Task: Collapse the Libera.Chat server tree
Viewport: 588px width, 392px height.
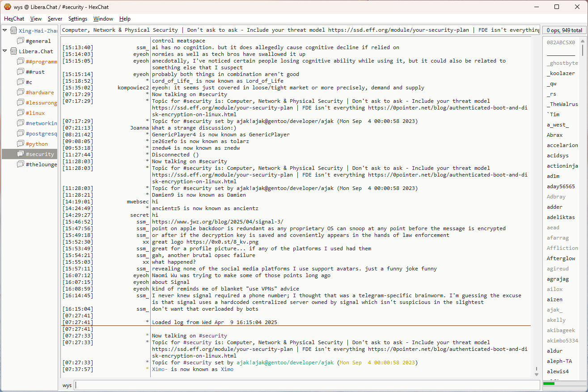Action: (x=5, y=51)
